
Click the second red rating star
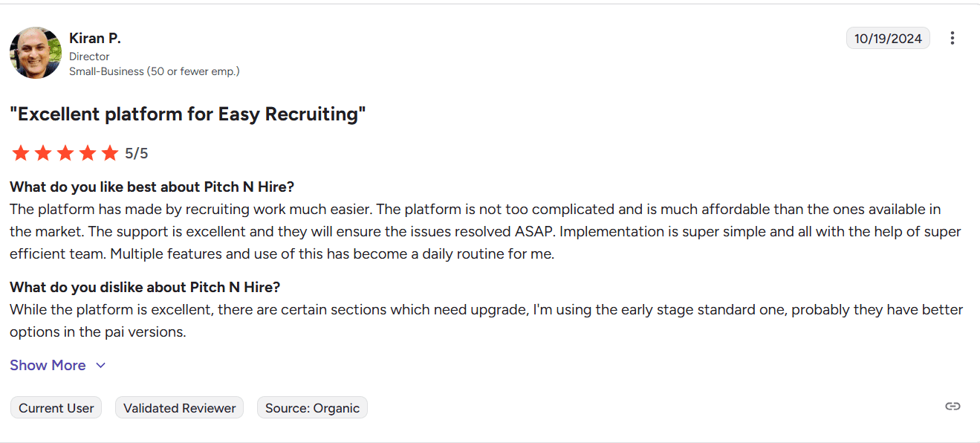(x=43, y=153)
